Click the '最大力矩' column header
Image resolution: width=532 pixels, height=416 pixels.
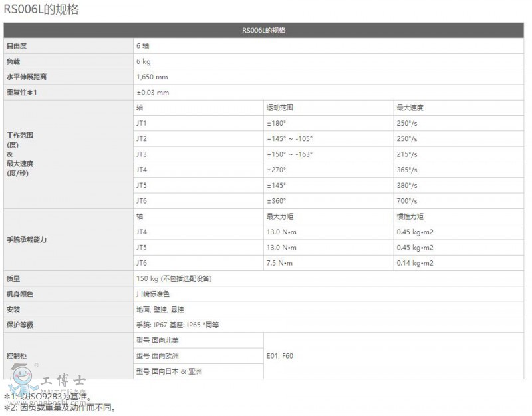(279, 216)
